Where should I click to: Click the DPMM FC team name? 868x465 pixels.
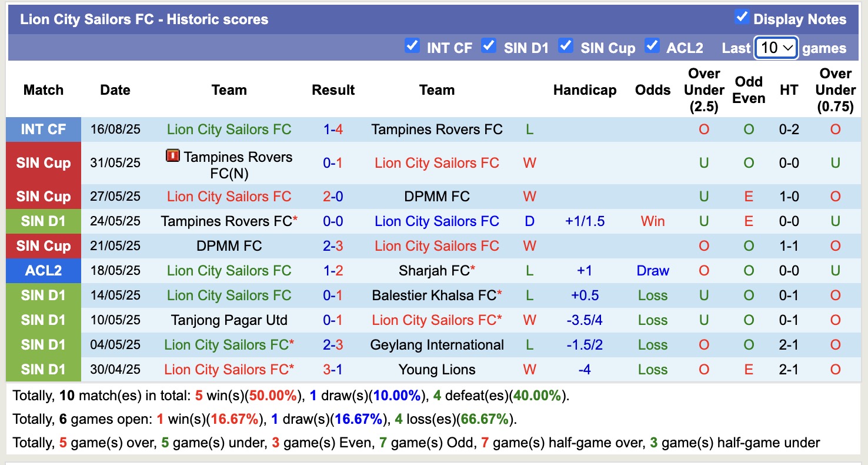click(x=437, y=196)
